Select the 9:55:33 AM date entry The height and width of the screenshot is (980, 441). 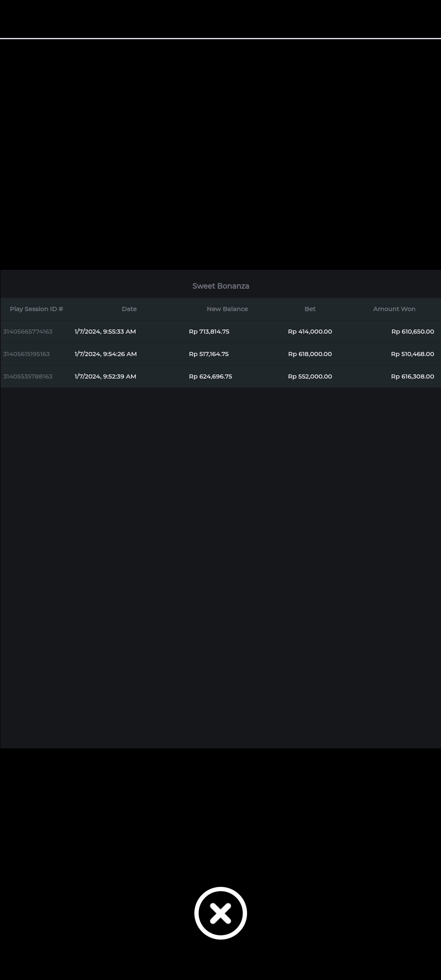(105, 332)
